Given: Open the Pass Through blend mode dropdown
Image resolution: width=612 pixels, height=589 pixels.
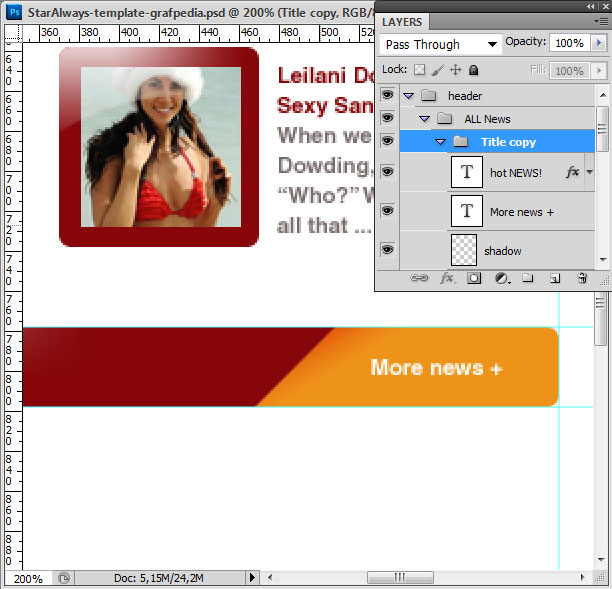Looking at the screenshot, I should point(440,44).
